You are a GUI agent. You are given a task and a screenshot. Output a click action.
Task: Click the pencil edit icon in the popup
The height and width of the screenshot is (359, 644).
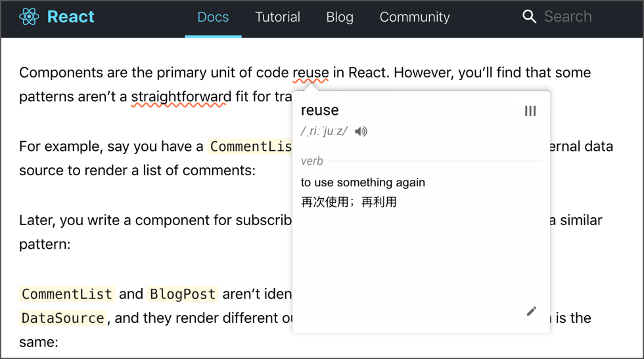tap(532, 311)
